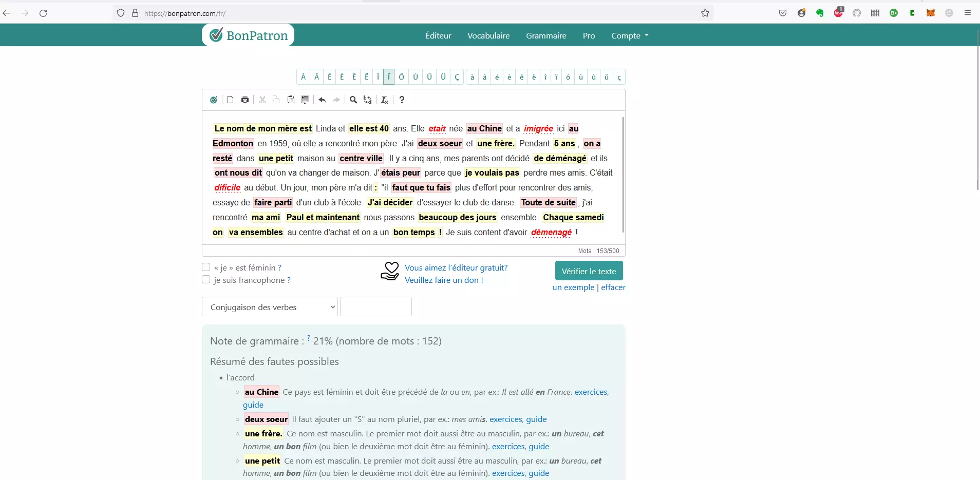Click the green B+ extension icon
The height and width of the screenshot is (480, 980).
(894, 13)
